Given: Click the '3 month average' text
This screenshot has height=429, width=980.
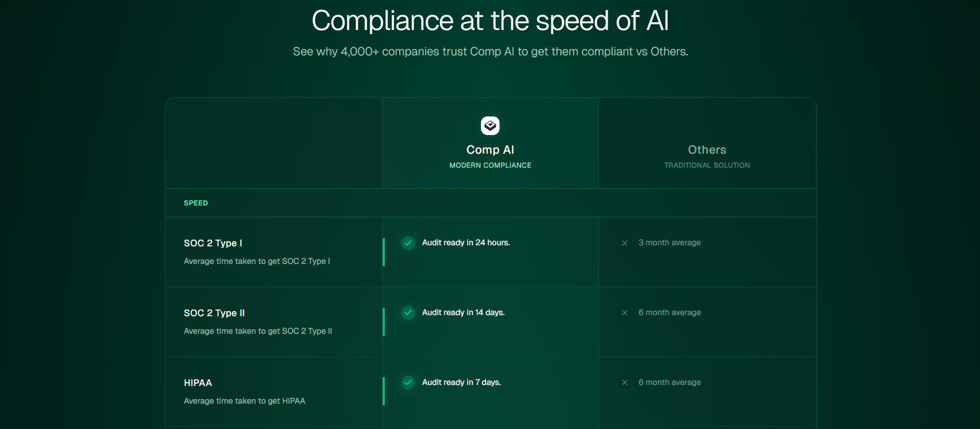Looking at the screenshot, I should point(670,243).
